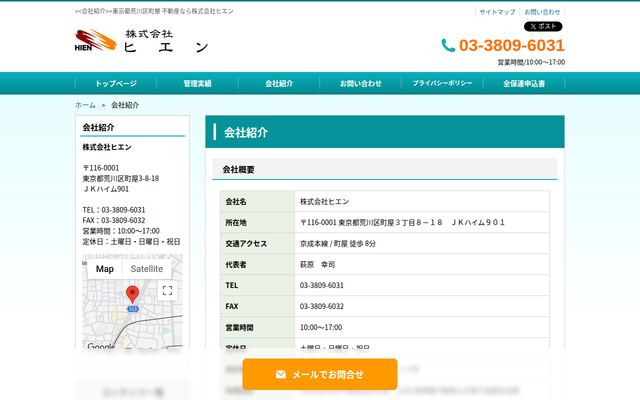Click the red map location pin
Image resolution: width=640 pixels, height=400 pixels.
point(132,294)
